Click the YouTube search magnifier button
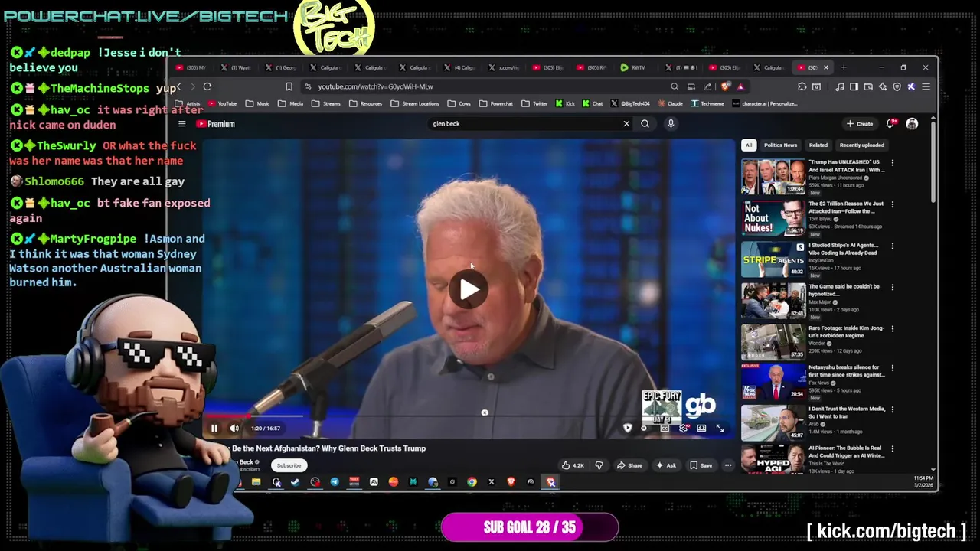 click(x=645, y=124)
